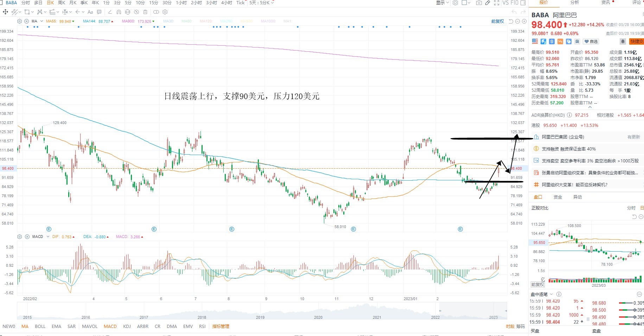Open drawing settings gear in the toolbar

coord(165,12)
